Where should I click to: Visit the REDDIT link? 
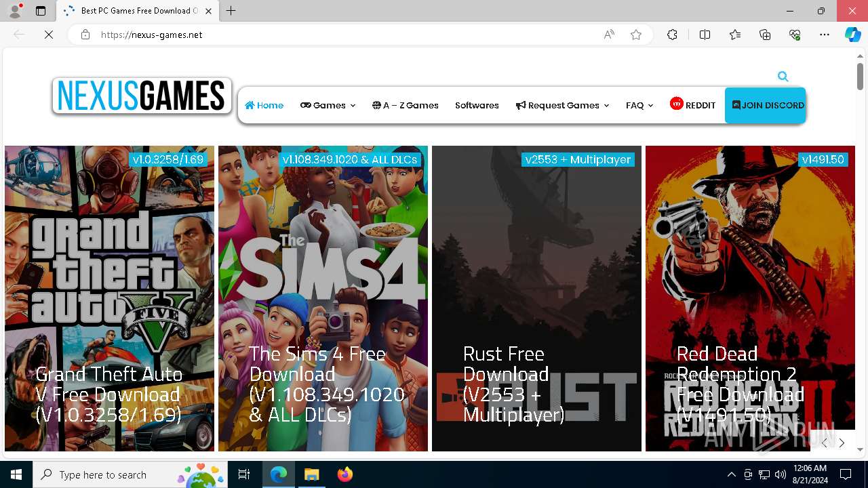click(x=692, y=104)
